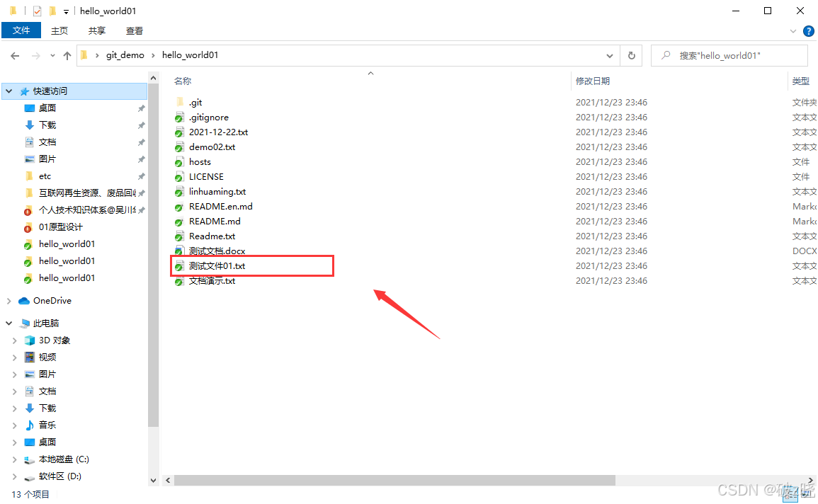Switch to the 共享 ribbon tab
The height and width of the screenshot is (504, 818).
point(96,30)
